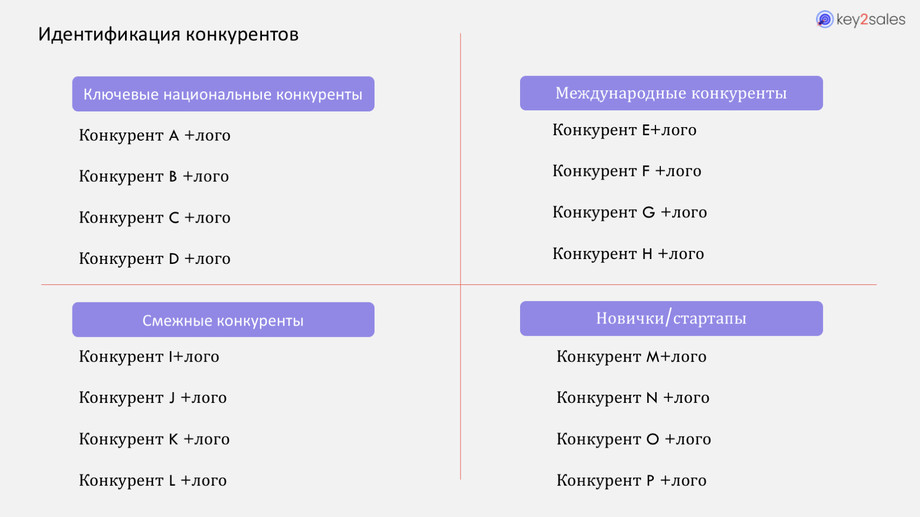Select 'Конкурент I+лого' item
Image resolution: width=920 pixels, height=517 pixels.
[x=149, y=357]
